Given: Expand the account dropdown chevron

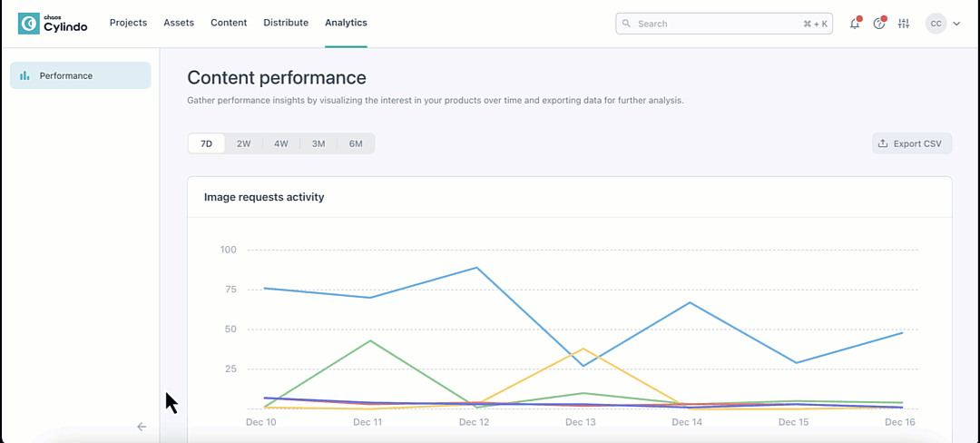Looking at the screenshot, I should tap(956, 24).
